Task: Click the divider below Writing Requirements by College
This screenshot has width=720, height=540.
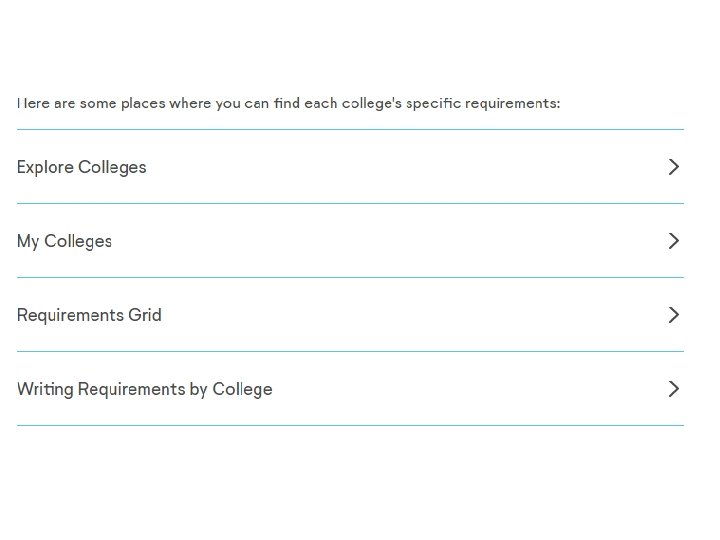Action: (x=350, y=425)
